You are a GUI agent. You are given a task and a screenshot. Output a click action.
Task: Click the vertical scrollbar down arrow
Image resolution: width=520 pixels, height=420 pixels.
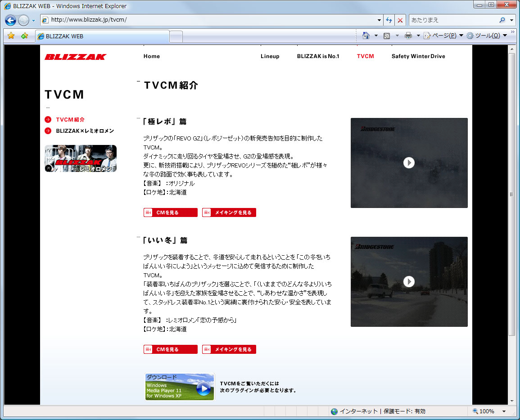[x=512, y=401]
